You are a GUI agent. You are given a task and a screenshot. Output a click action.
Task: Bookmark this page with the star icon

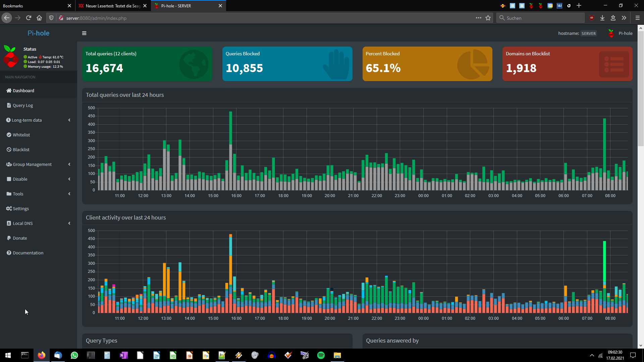(x=488, y=18)
